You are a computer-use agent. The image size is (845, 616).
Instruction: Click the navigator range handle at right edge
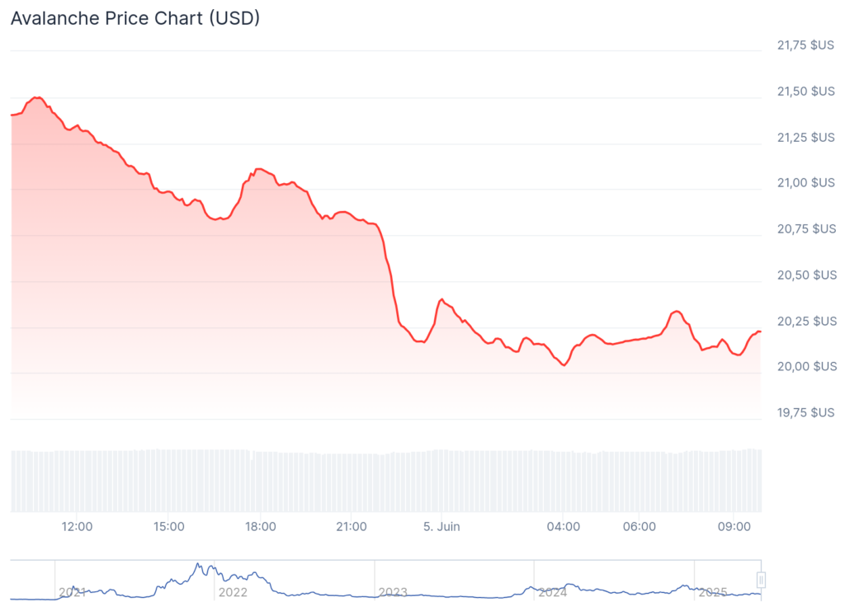point(762,579)
